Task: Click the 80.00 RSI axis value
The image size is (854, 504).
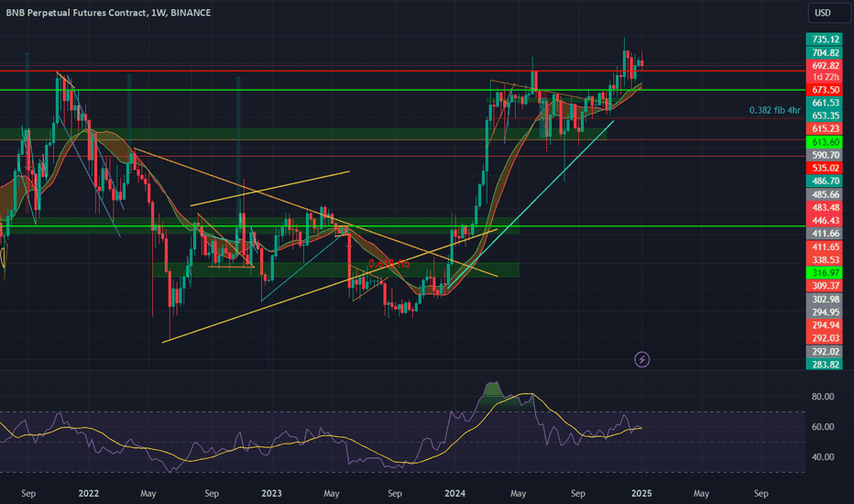Action: (823, 397)
